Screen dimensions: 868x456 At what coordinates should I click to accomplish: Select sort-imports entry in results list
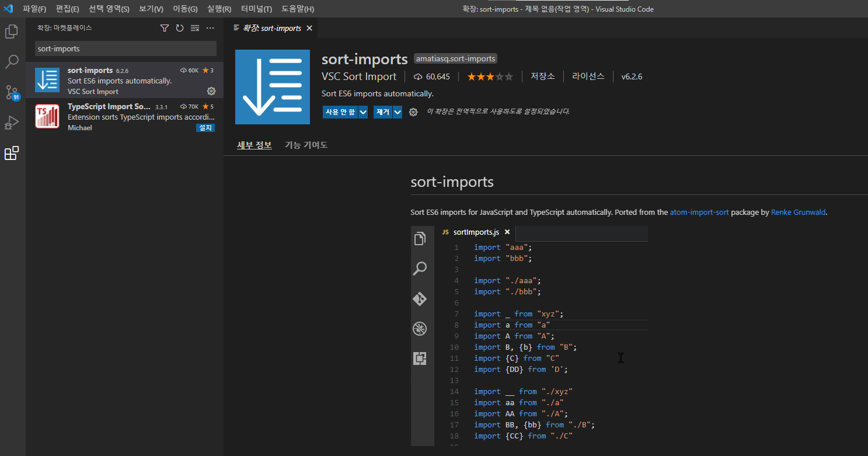(124, 80)
